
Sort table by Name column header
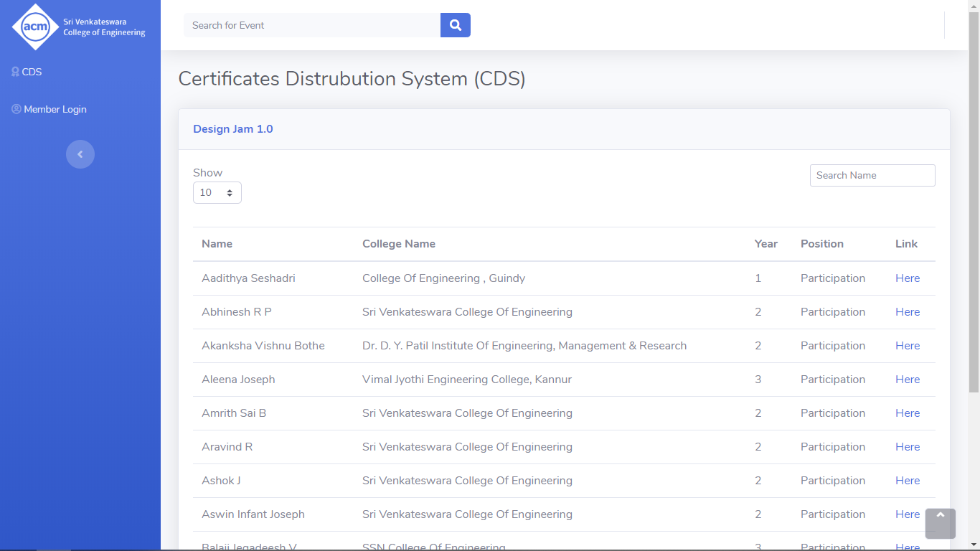[217, 244]
